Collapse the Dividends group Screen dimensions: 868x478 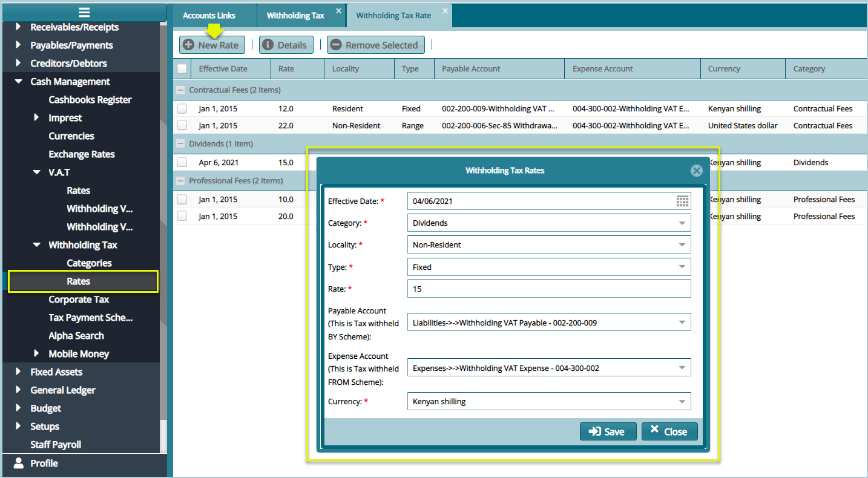pos(180,144)
